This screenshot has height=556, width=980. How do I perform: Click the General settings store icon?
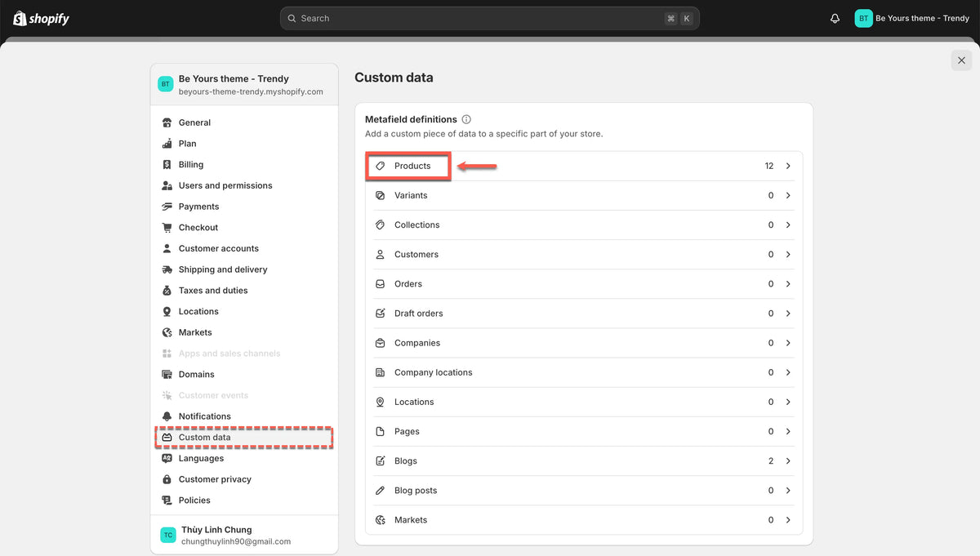(167, 122)
